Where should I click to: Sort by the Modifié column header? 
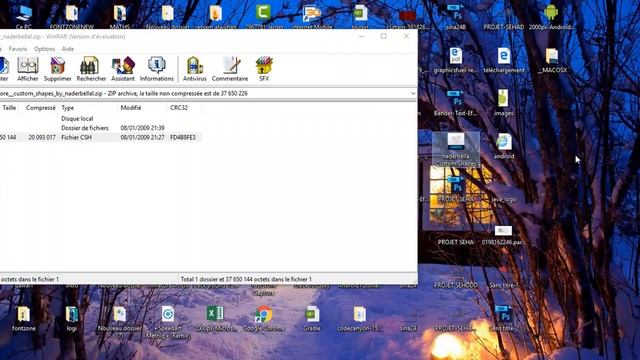pyautogui.click(x=131, y=108)
